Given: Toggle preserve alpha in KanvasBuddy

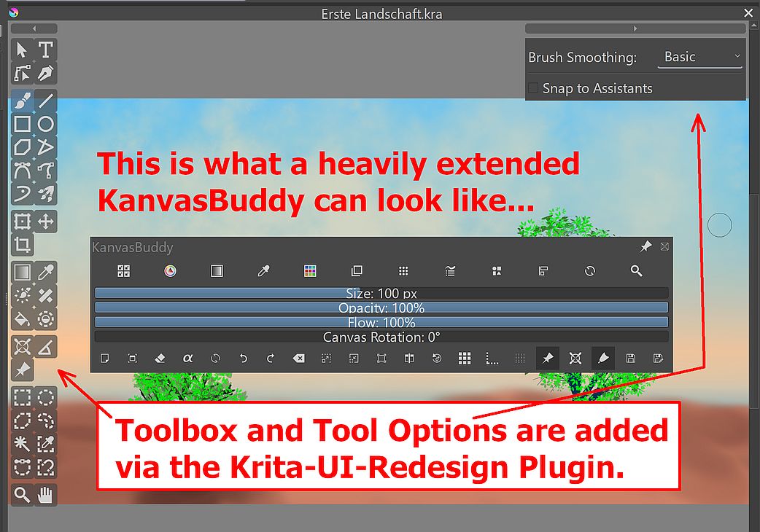Looking at the screenshot, I should 187,359.
